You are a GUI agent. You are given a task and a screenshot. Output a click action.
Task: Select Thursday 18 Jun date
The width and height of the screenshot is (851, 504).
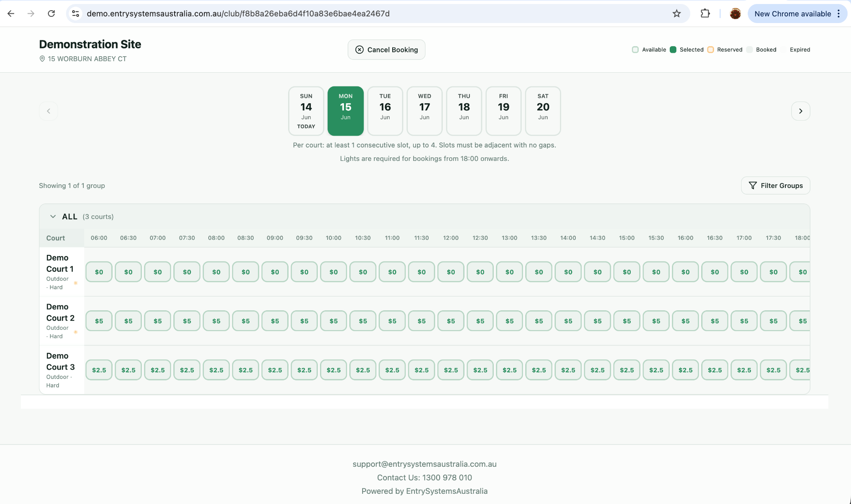(464, 111)
